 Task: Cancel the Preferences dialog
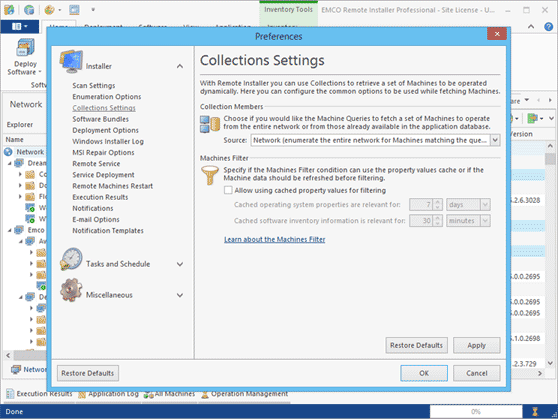477,373
